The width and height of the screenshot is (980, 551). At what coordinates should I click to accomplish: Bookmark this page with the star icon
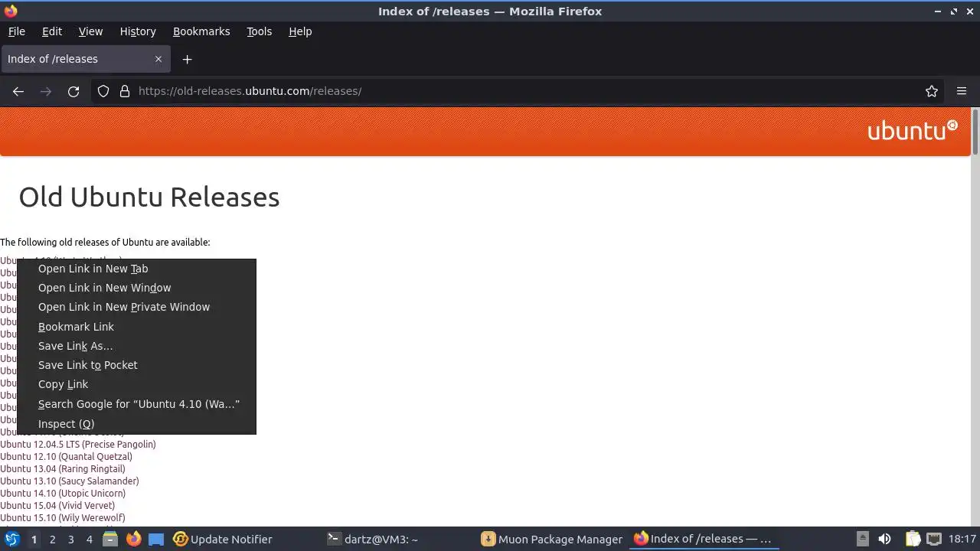click(x=932, y=91)
